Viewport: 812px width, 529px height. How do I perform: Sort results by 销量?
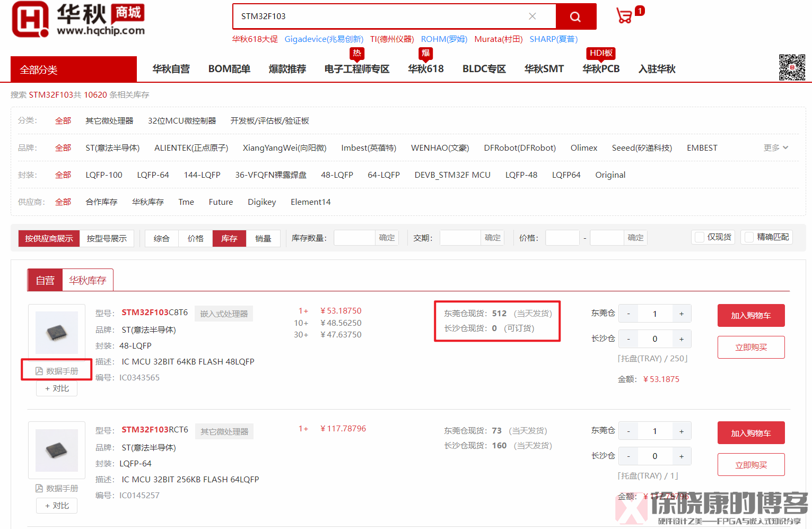pos(263,238)
